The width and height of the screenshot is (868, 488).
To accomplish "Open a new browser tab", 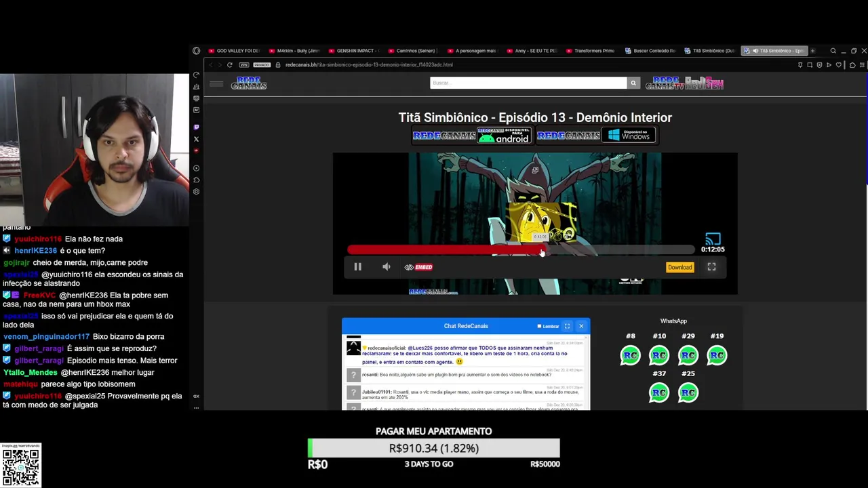I will tap(812, 51).
